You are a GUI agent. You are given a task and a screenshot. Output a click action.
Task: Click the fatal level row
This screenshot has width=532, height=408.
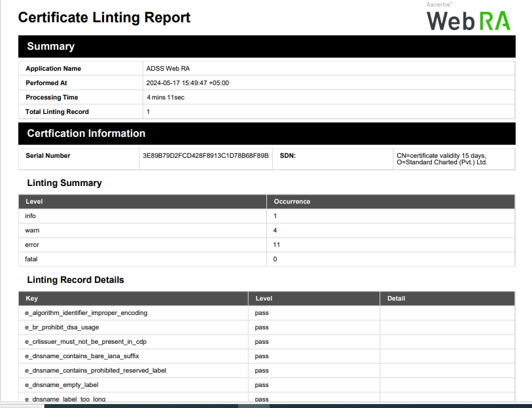coord(31,259)
